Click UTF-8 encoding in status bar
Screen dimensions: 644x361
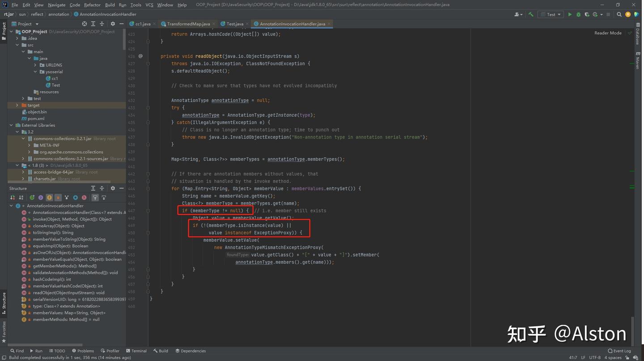[595, 357]
